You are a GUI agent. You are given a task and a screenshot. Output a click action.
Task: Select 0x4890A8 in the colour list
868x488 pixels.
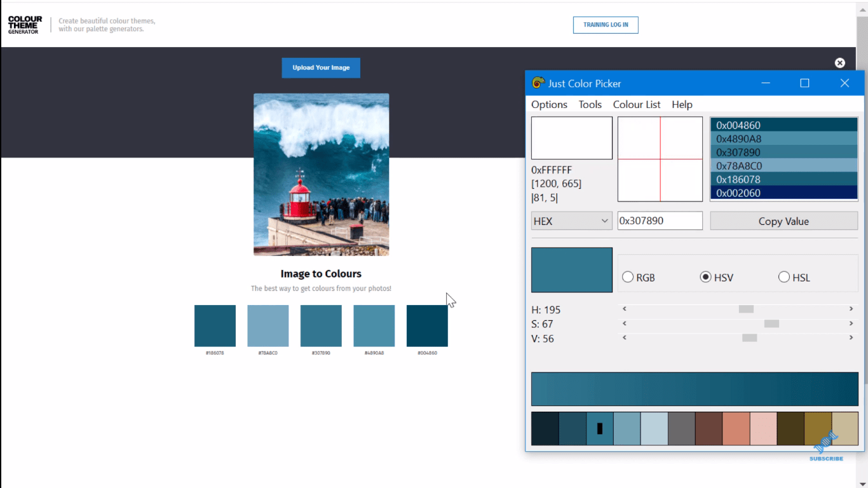[783, 139]
